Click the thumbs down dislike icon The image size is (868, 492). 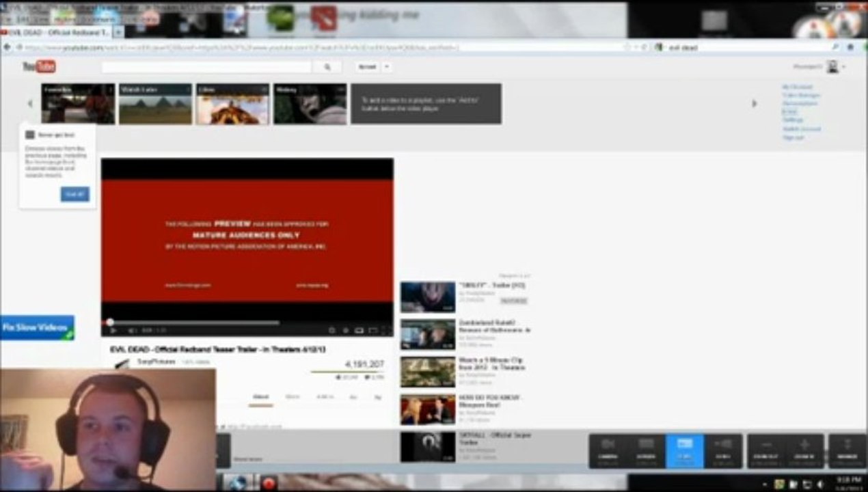367,377
